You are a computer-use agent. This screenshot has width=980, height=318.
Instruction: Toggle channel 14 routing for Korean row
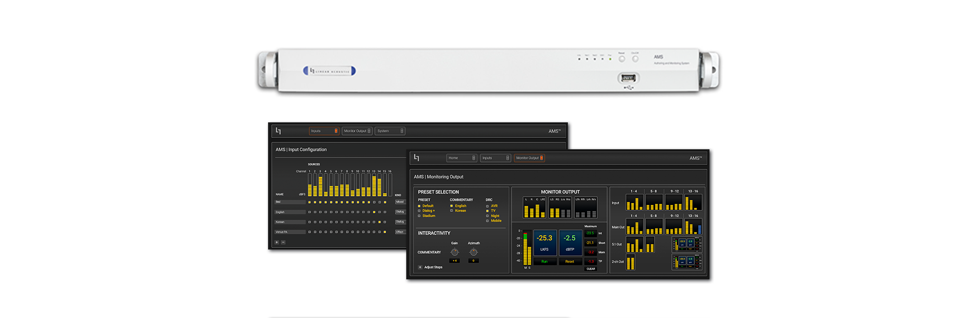(x=379, y=222)
